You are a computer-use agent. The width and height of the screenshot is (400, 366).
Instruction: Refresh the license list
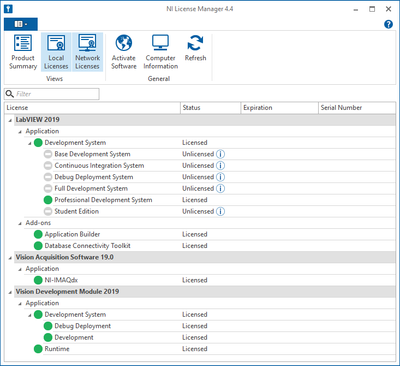(195, 48)
